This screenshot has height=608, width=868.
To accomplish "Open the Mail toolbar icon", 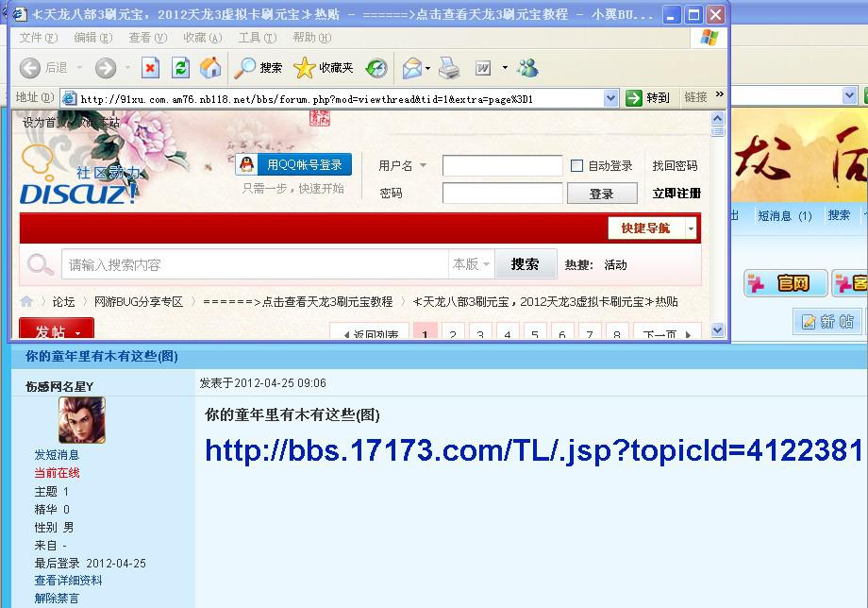I will (411, 68).
